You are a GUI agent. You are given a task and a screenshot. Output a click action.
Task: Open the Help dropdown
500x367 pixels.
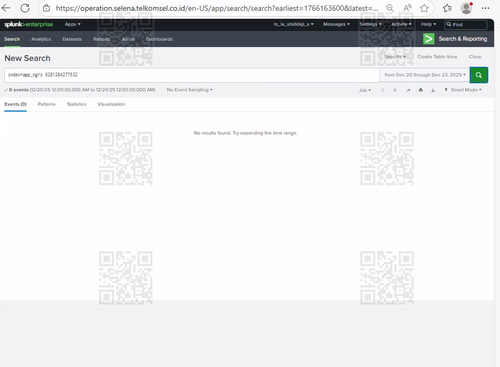[428, 24]
